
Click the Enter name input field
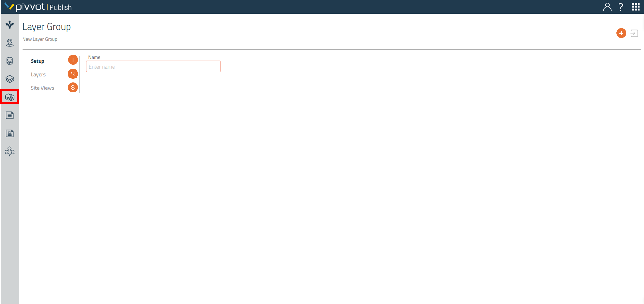click(x=153, y=67)
